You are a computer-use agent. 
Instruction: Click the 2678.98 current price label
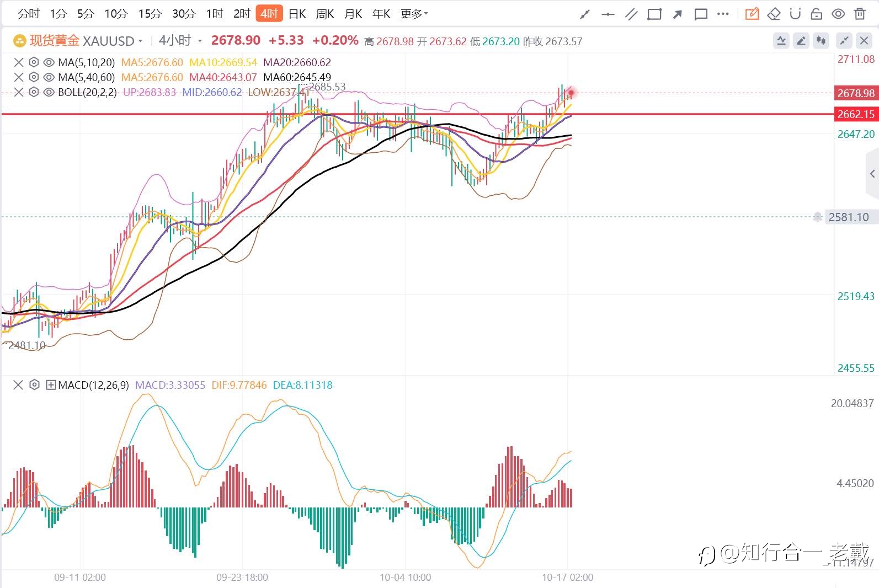pos(856,93)
